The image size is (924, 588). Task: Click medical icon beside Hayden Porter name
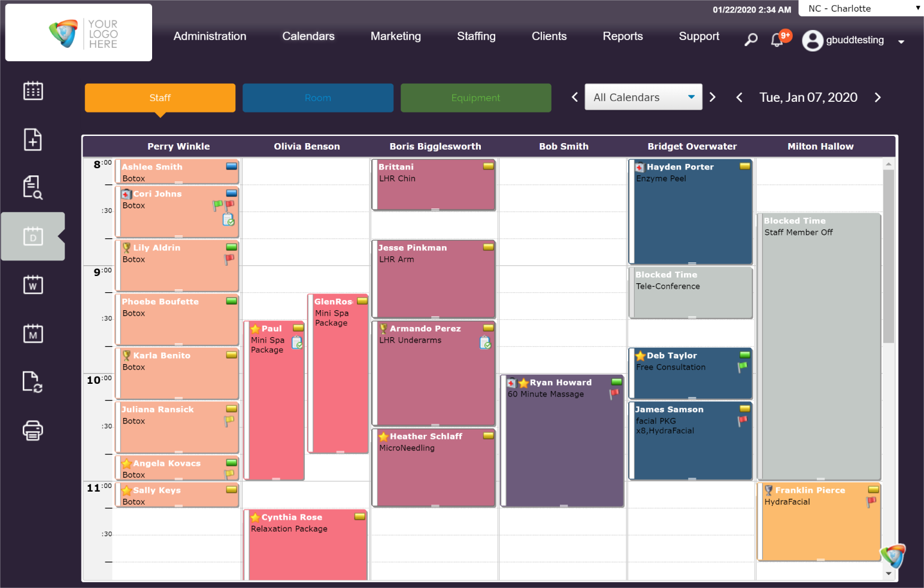pos(640,167)
